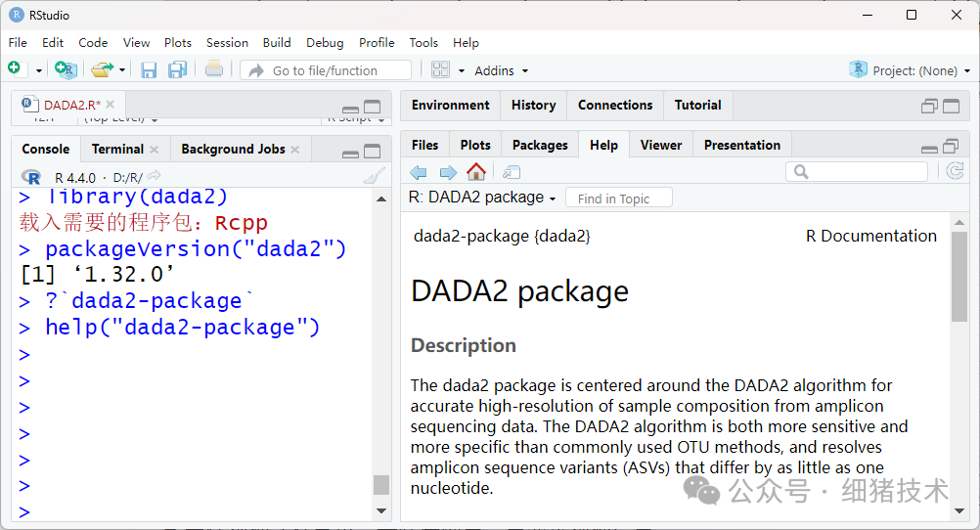Click the Create a project icon

(65, 69)
